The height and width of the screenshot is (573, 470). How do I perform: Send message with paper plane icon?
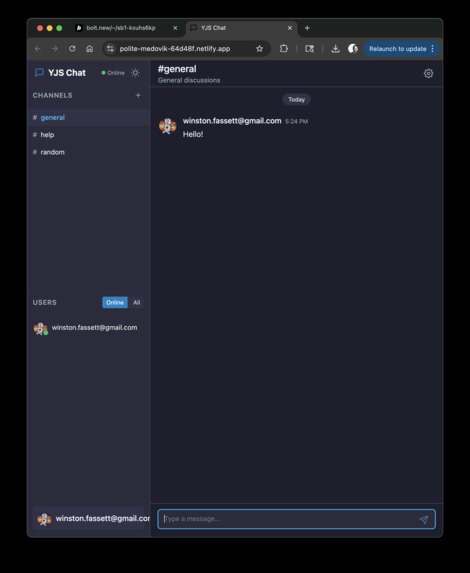tap(424, 519)
